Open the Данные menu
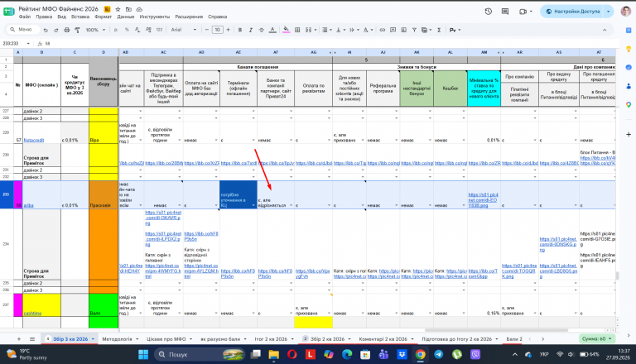 pyautogui.click(x=125, y=17)
